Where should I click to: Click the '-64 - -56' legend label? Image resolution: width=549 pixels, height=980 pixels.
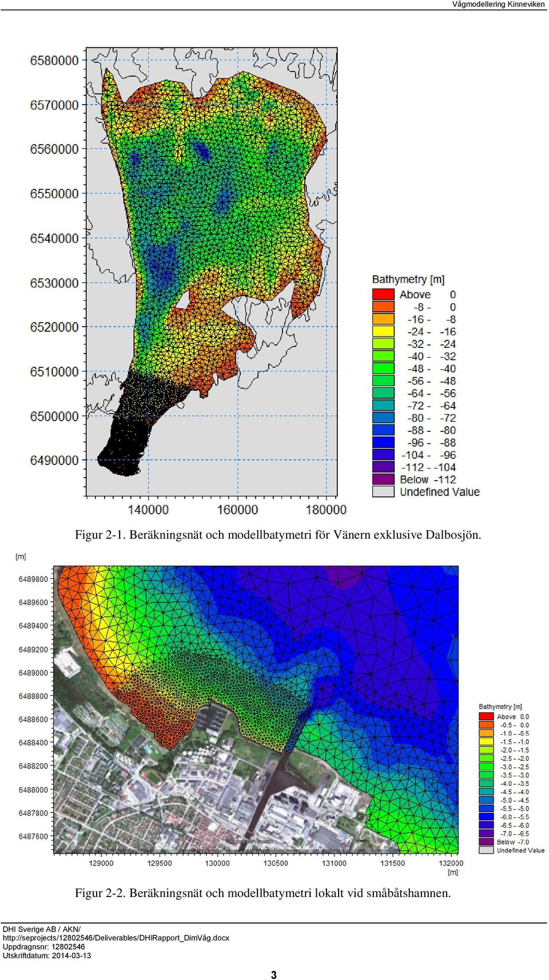[x=432, y=394]
